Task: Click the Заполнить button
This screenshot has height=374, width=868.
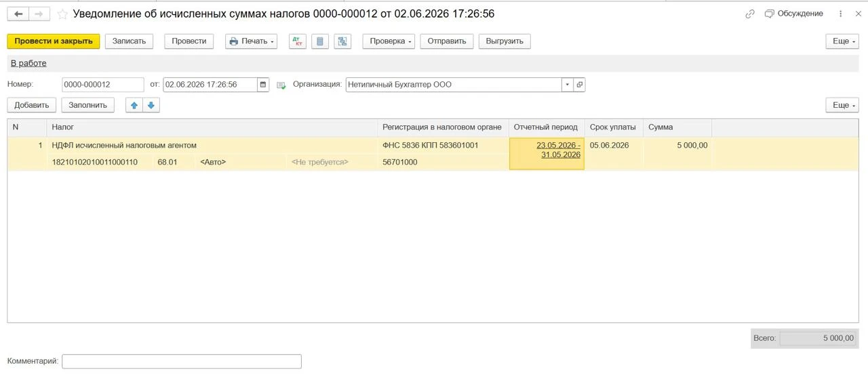Action: pyautogui.click(x=87, y=105)
